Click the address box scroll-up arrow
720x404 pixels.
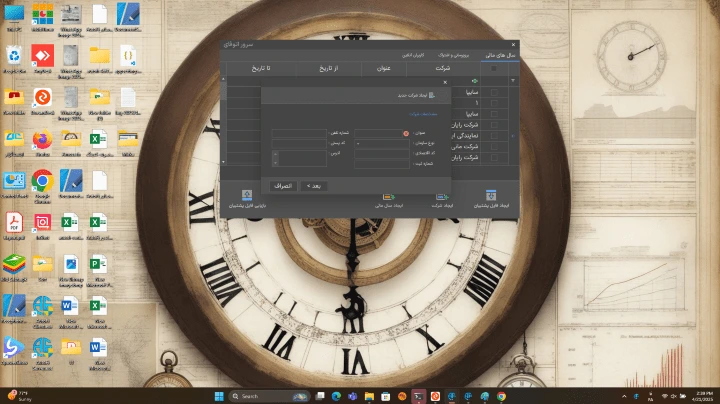coord(275,153)
